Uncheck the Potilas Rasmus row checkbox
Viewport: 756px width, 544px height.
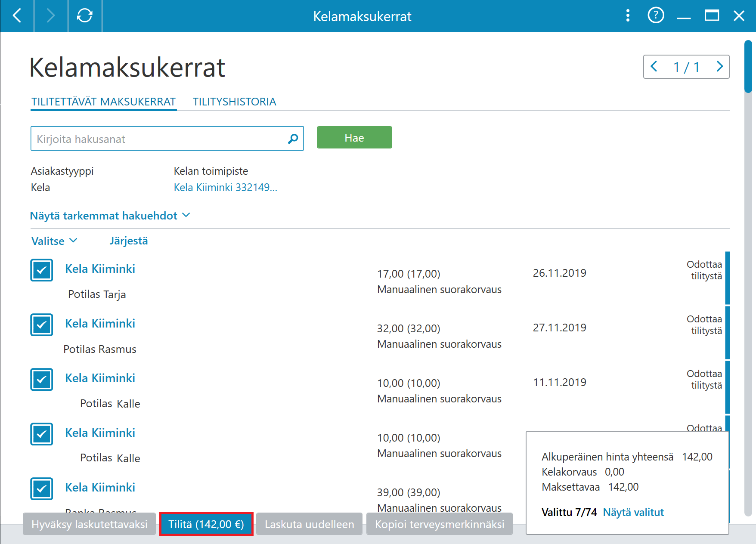(x=42, y=325)
